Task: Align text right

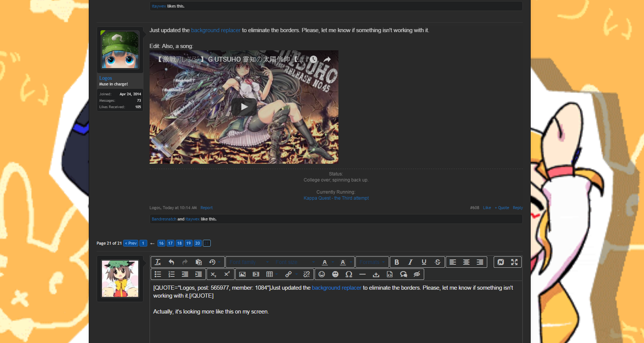Action: tap(480, 262)
